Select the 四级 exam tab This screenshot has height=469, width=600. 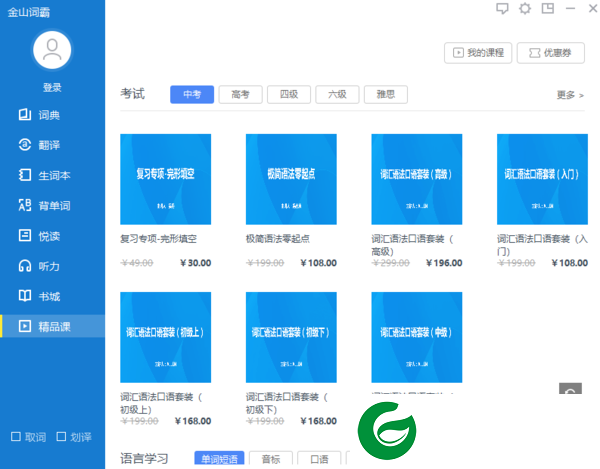pyautogui.click(x=289, y=94)
